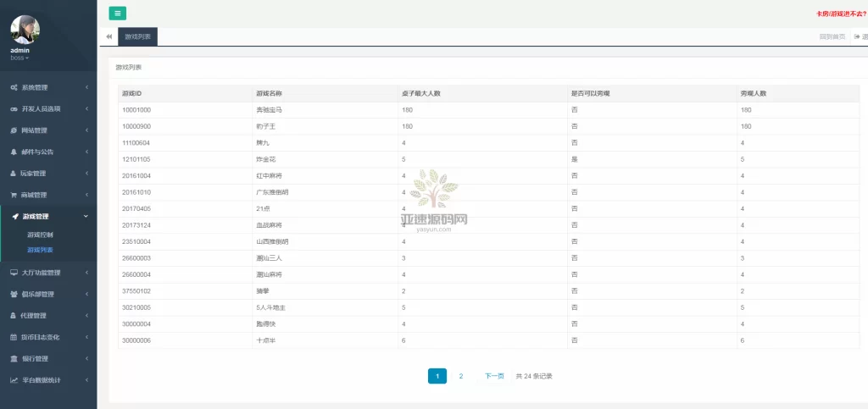Image resolution: width=868 pixels, height=409 pixels.
Task: Expand 大厅功能管理 via its chevron
Action: 87,273
